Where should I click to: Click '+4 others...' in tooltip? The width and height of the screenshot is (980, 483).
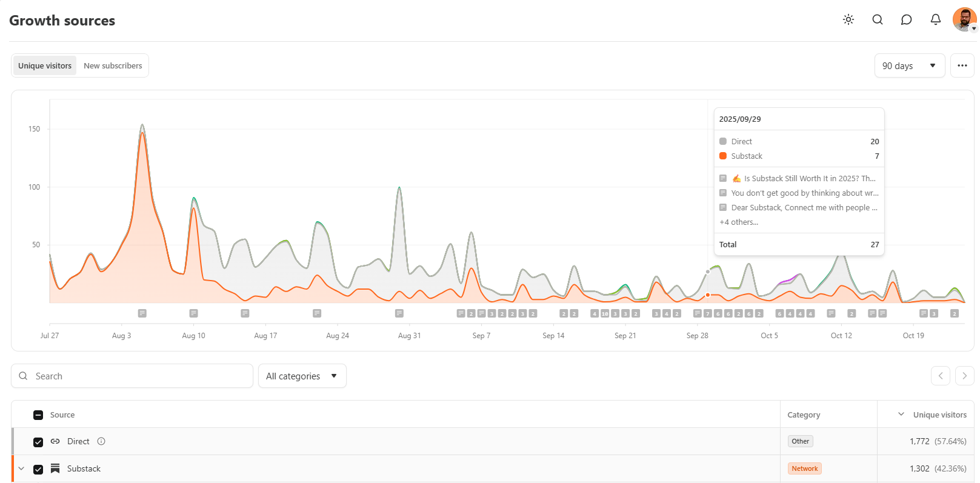pyautogui.click(x=739, y=222)
